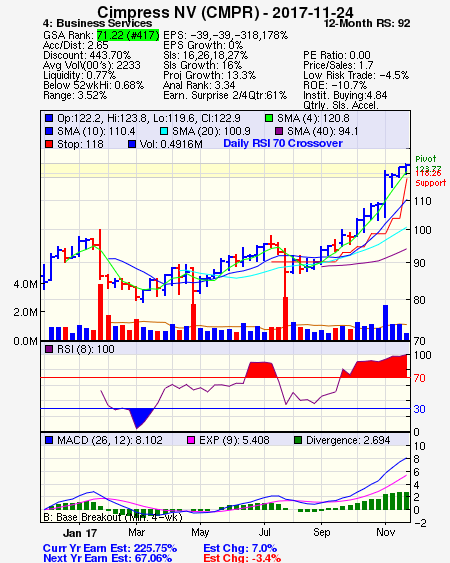Click the red Support label beside chart
The width and height of the screenshot is (450, 563).
(431, 183)
